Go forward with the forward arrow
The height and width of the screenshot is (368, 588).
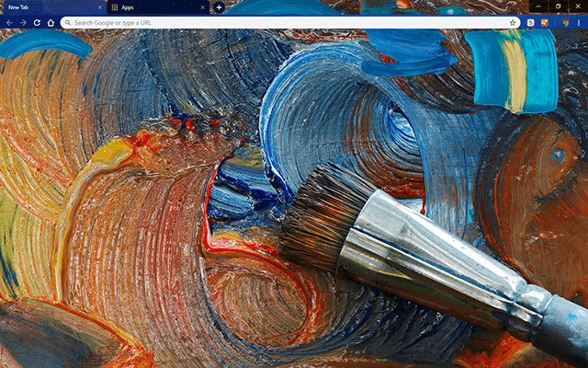click(x=23, y=23)
